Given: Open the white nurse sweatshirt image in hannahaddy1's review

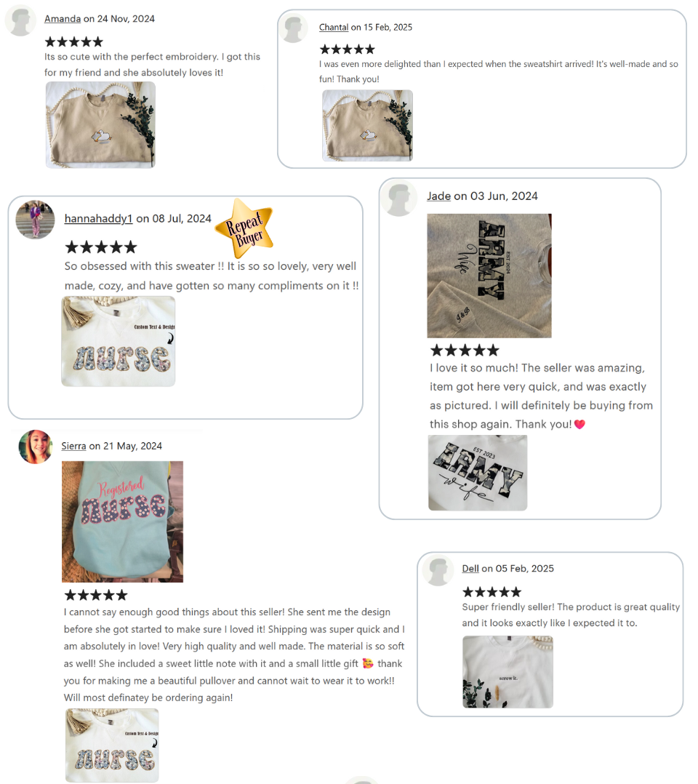Looking at the screenshot, I should (x=119, y=342).
